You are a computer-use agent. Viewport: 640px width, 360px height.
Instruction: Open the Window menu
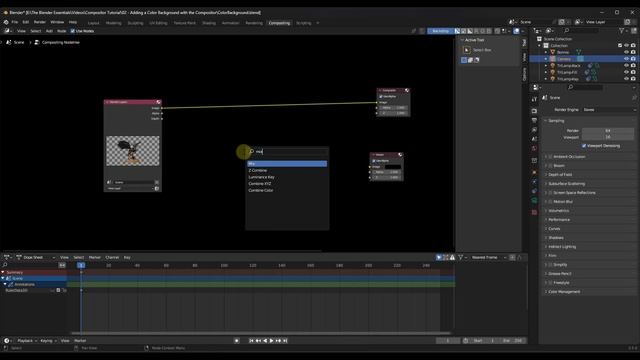point(57,22)
